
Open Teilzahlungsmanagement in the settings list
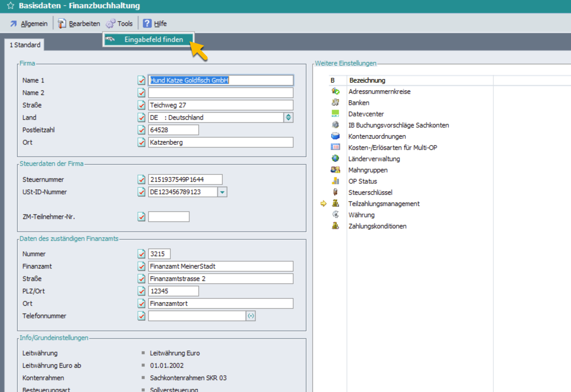384,204
